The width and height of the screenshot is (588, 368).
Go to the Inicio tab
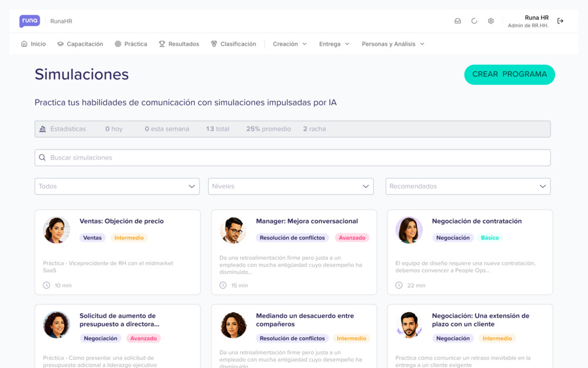click(x=34, y=44)
